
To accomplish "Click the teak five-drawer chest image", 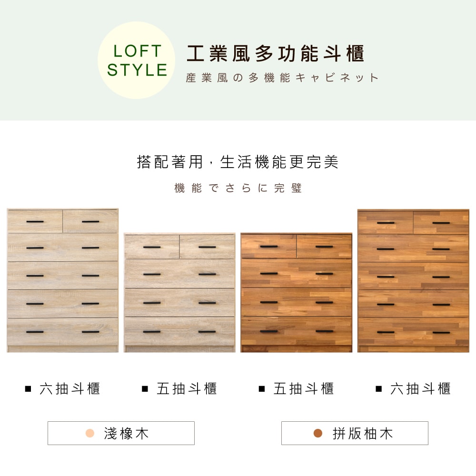I will [x=296, y=293].
